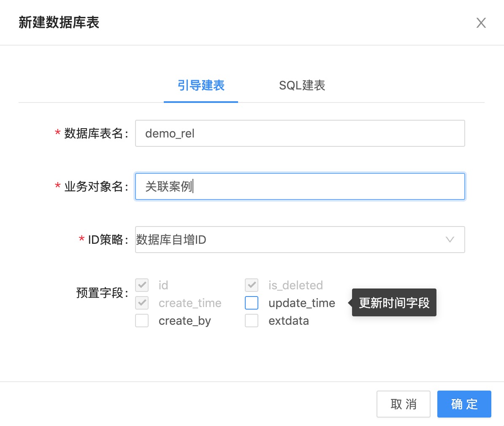Open the ID策略 dropdown showing 数据库自增ID
Image resolution: width=504 pixels, height=426 pixels.
coord(291,240)
